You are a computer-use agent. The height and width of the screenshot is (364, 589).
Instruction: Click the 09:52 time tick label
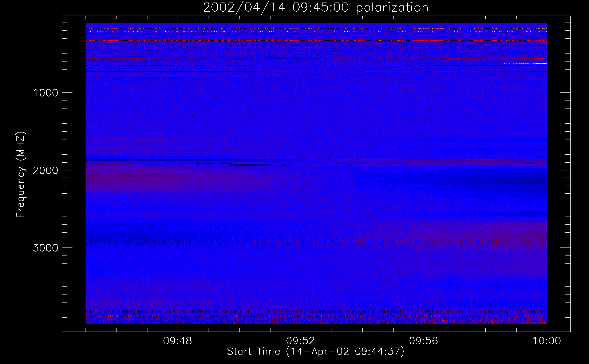(x=300, y=341)
